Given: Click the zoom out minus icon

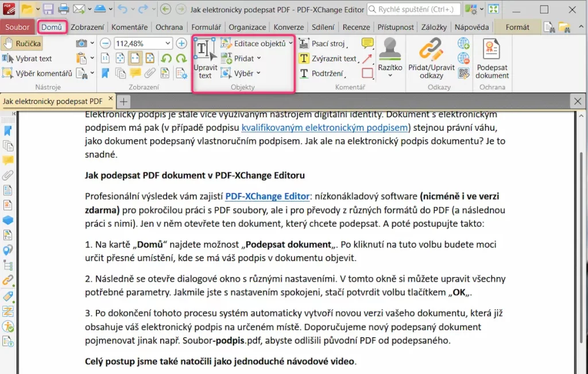Looking at the screenshot, I should click(106, 44).
